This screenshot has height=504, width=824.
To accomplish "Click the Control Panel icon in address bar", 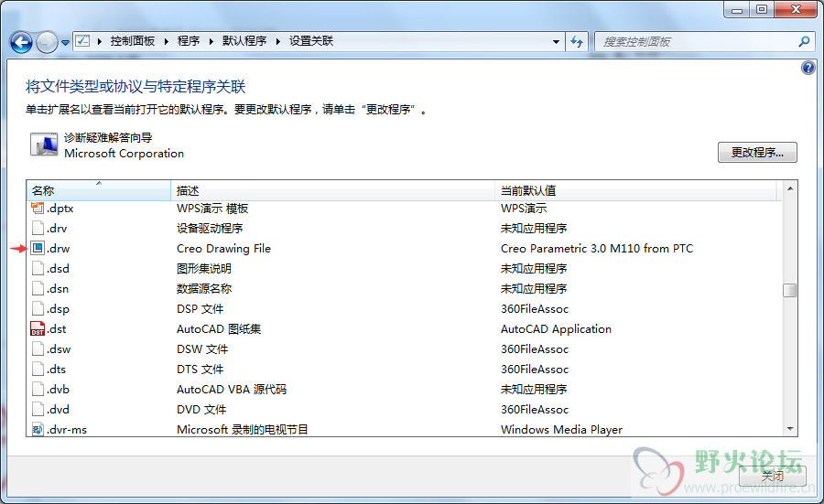I will (x=82, y=41).
